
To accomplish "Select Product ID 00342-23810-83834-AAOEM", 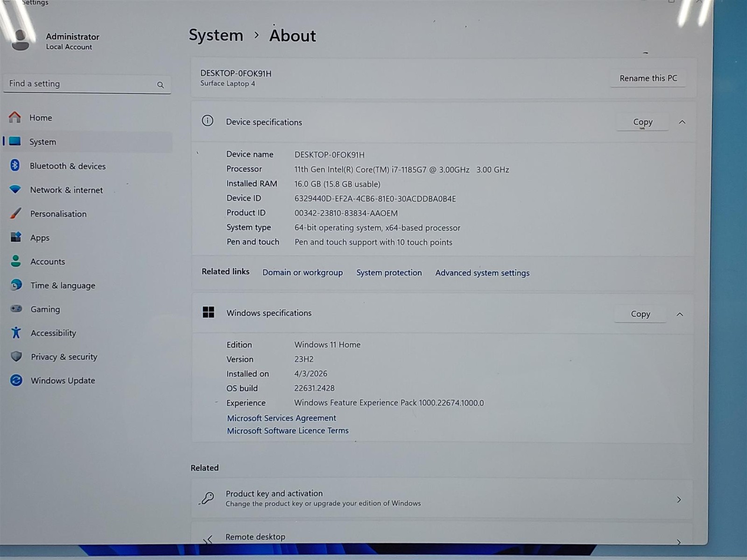I will click(x=346, y=213).
